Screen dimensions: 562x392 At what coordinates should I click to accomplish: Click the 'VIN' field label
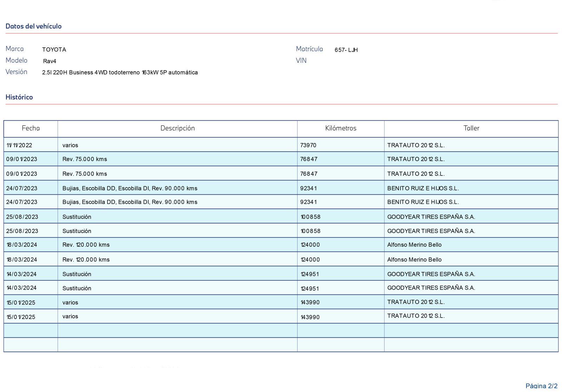coord(301,61)
